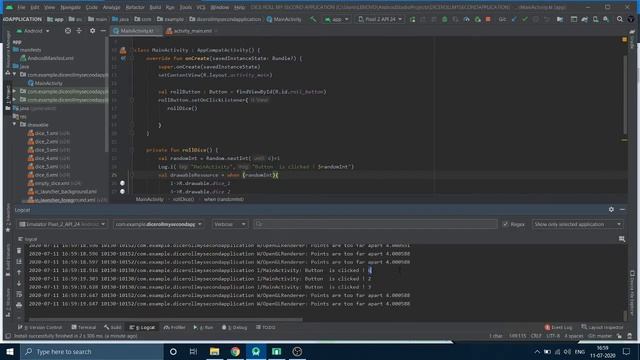Open the File menu
640x360 pixels.
click(21, 7)
